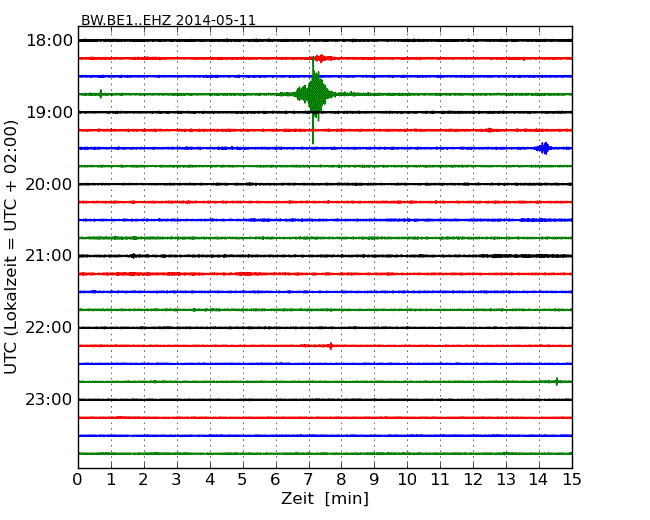The image size is (650, 520).
Task: Click the plot title BW.BE1..EHZ 2014-05-11
Action: coord(168,20)
